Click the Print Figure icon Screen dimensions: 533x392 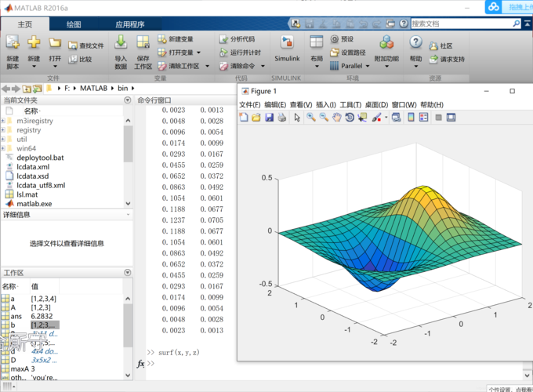281,118
